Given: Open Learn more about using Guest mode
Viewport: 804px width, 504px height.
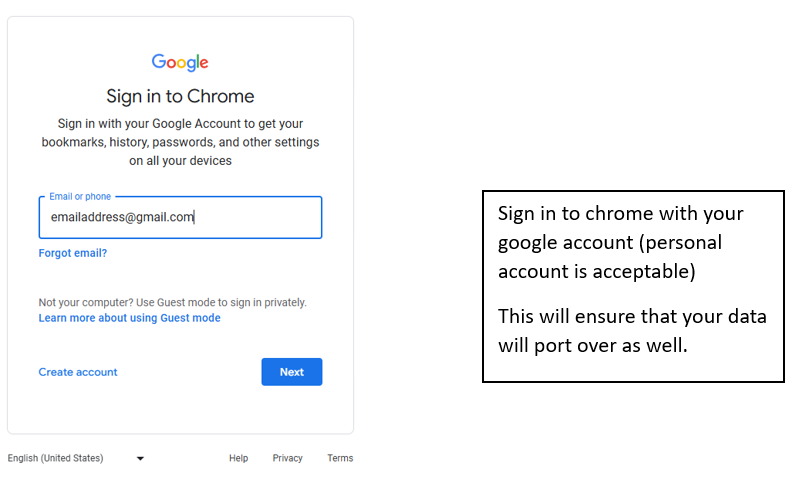Looking at the screenshot, I should pos(130,318).
